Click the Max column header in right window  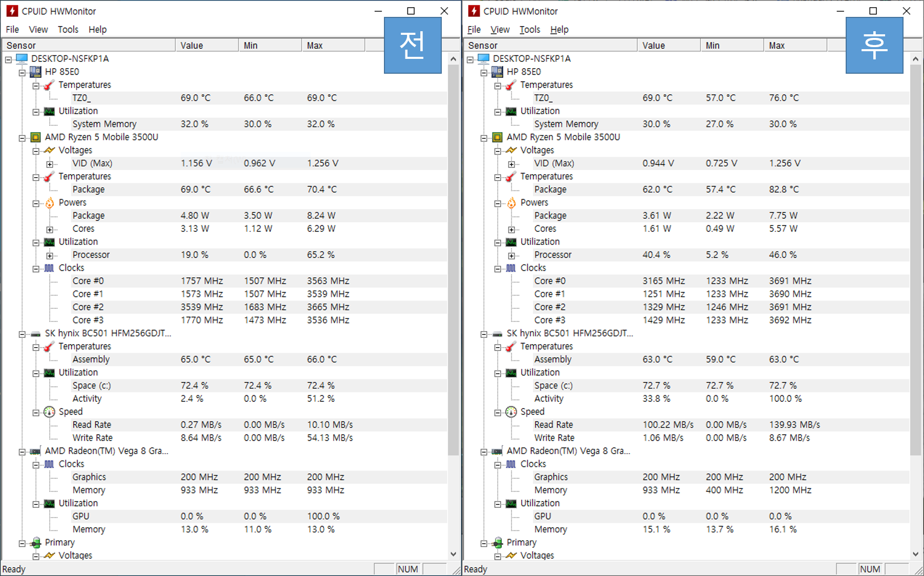[x=795, y=45]
